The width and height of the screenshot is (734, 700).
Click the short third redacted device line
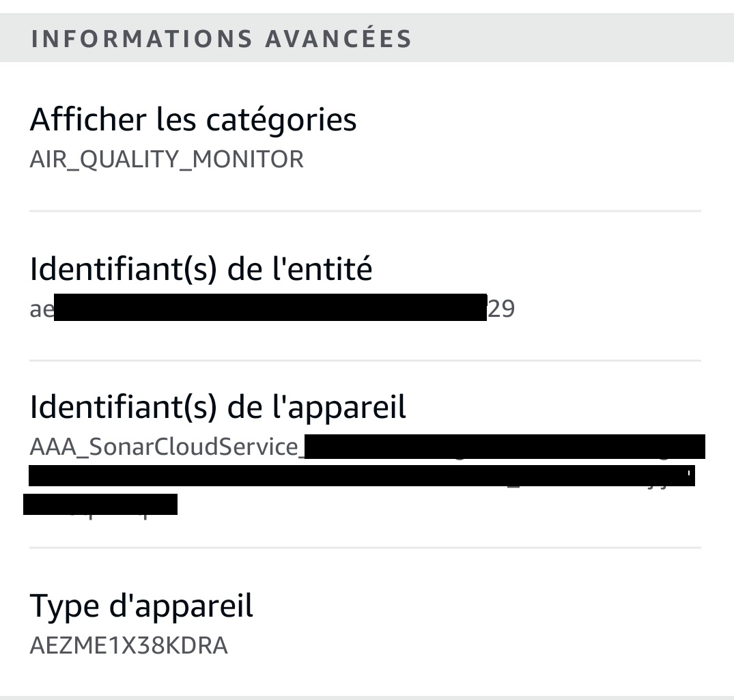tap(100, 504)
